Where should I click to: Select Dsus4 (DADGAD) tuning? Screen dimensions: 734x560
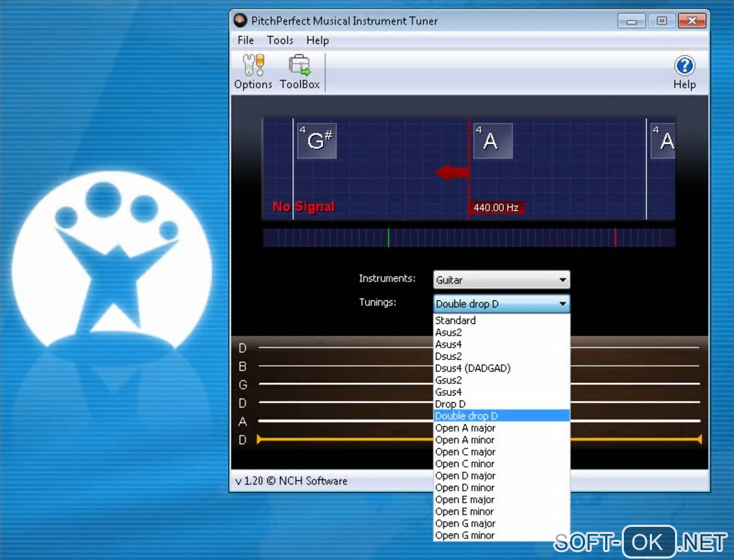click(502, 368)
